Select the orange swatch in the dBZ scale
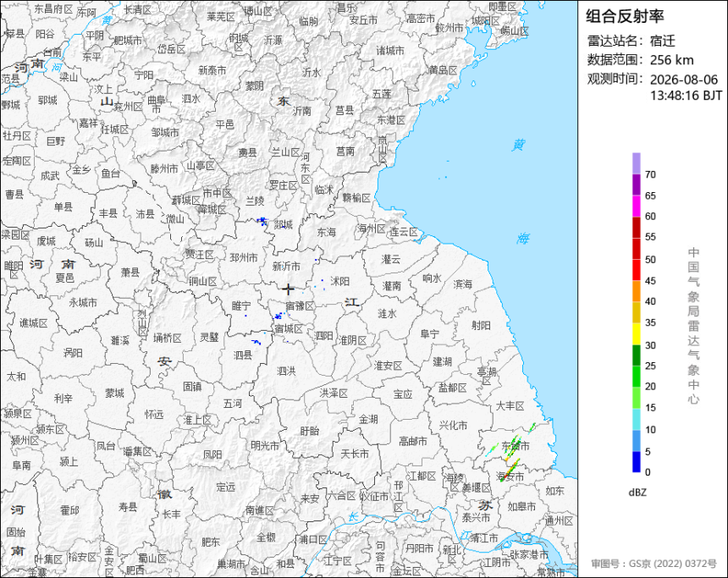Image resolution: width=728 pixels, height=578 pixels. [x=636, y=292]
